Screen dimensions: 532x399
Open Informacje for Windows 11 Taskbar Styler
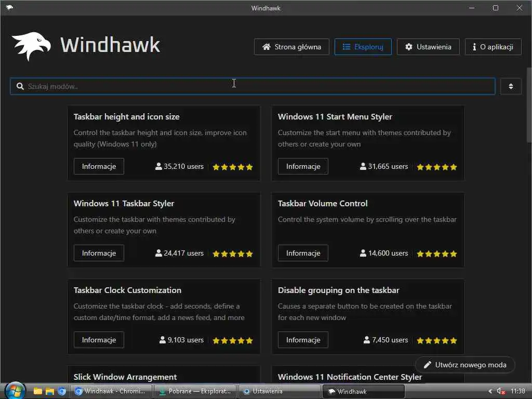point(99,253)
